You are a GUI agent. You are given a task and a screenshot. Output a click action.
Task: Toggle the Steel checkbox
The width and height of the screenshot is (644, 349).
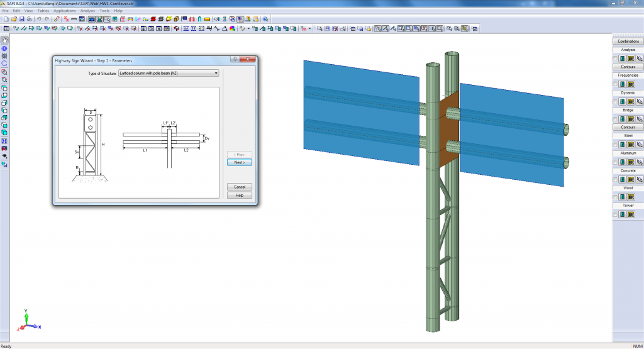pos(615,145)
